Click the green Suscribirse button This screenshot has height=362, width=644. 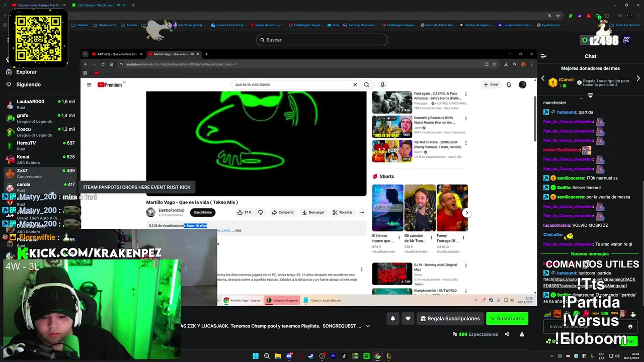tap(507, 318)
